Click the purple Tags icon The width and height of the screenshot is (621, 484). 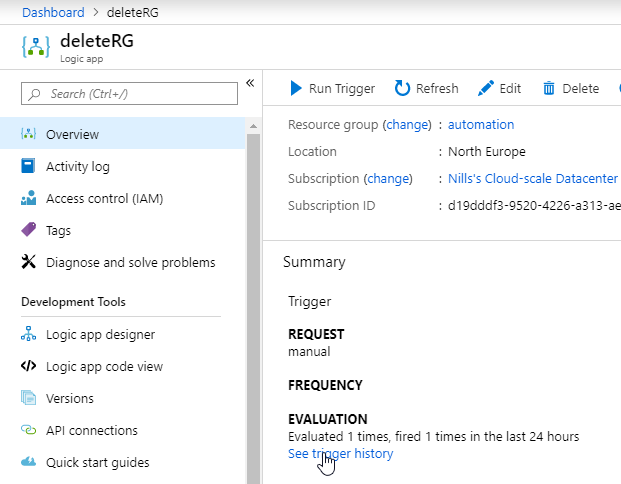coord(28,230)
